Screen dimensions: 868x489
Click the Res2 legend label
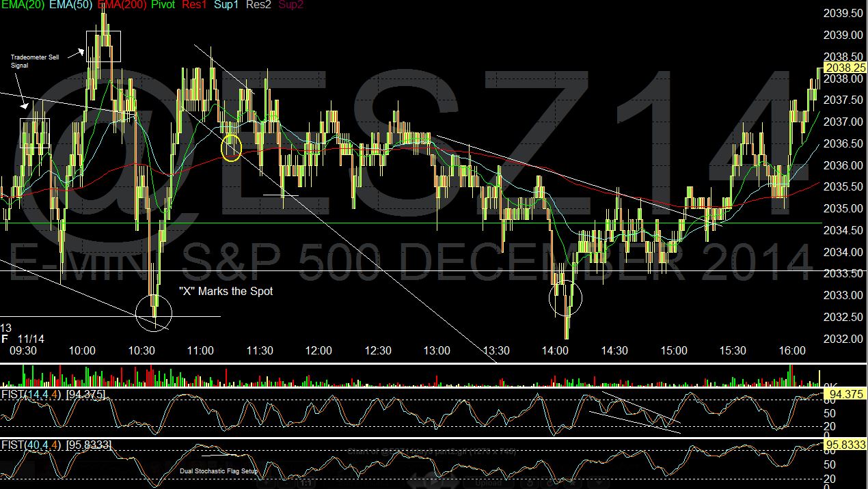click(259, 5)
